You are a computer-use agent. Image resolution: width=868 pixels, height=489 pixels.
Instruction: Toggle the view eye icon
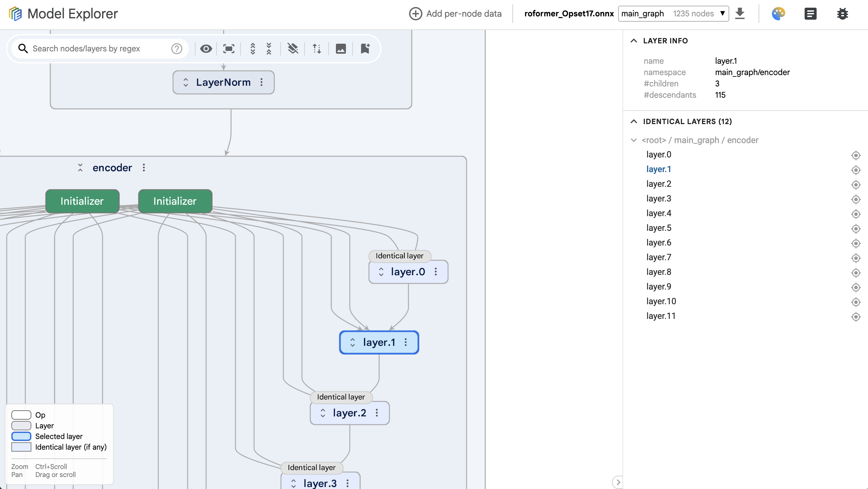206,48
